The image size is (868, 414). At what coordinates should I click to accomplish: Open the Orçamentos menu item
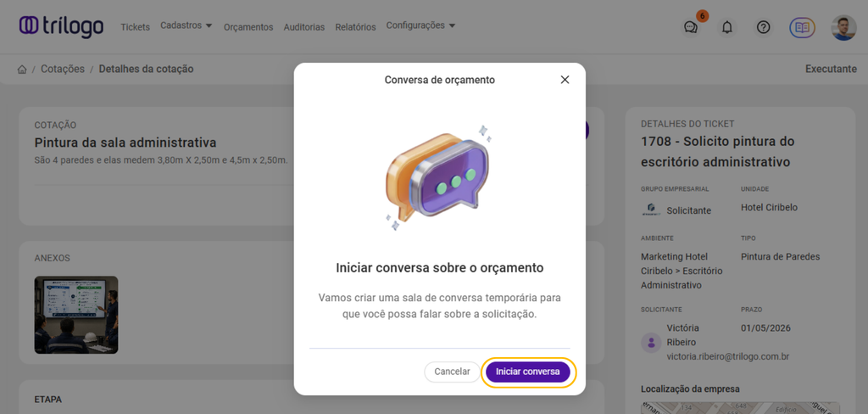(x=248, y=27)
